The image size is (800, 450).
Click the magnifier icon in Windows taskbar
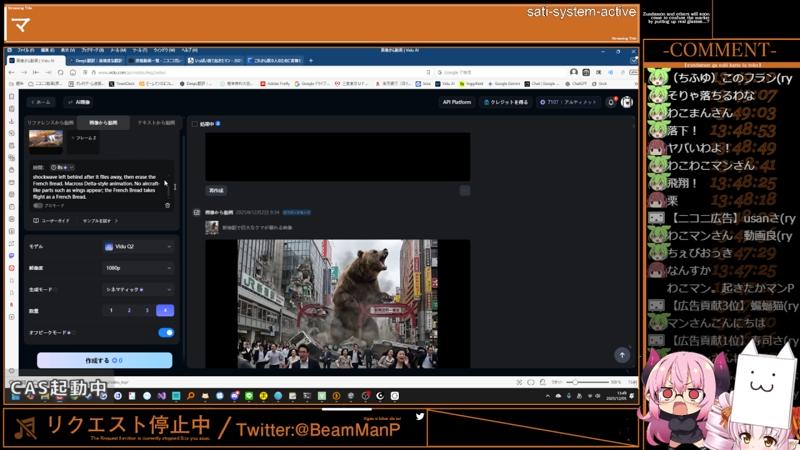click(190, 396)
